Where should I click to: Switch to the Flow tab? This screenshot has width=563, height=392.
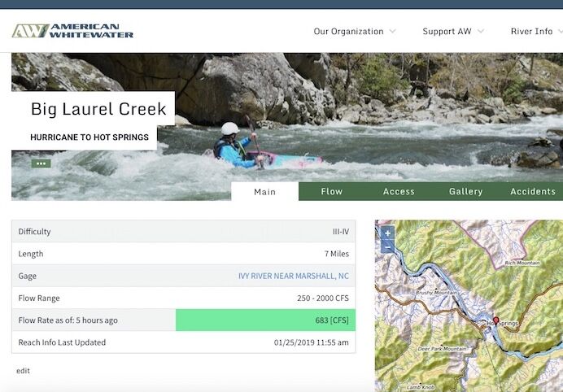point(332,191)
